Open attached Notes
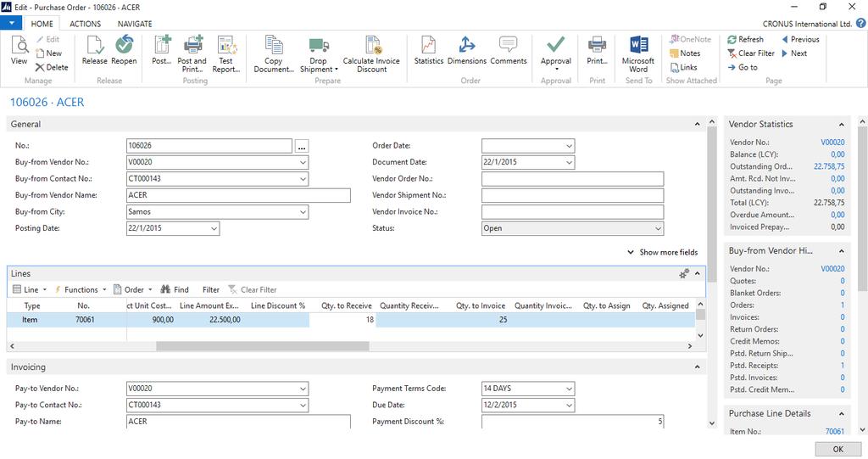The width and height of the screenshot is (868, 459). (x=685, y=53)
